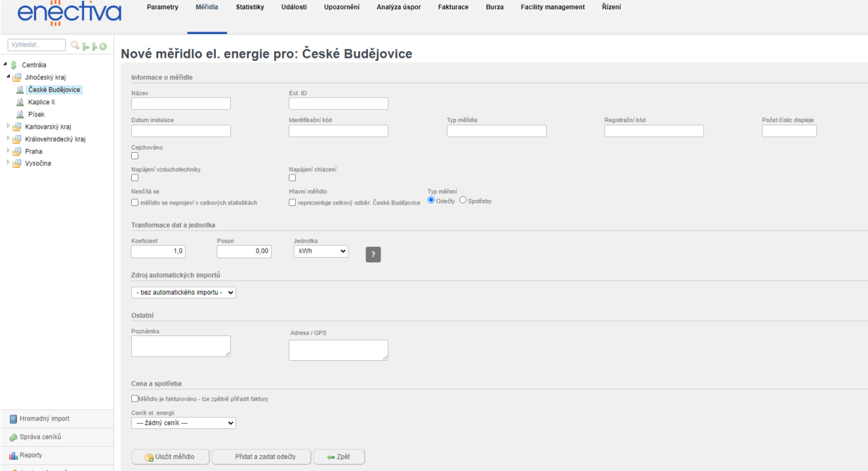
Task: Switch to the Statistiky tab
Action: coord(249,7)
